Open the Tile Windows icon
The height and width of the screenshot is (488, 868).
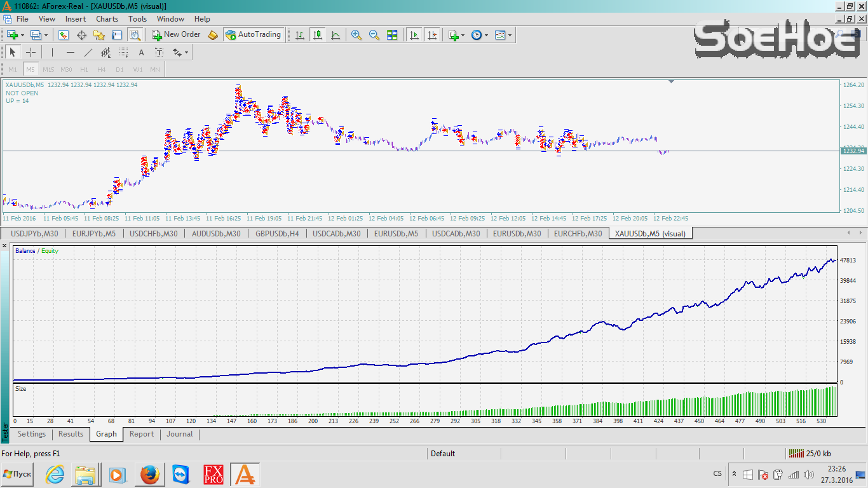tap(392, 35)
